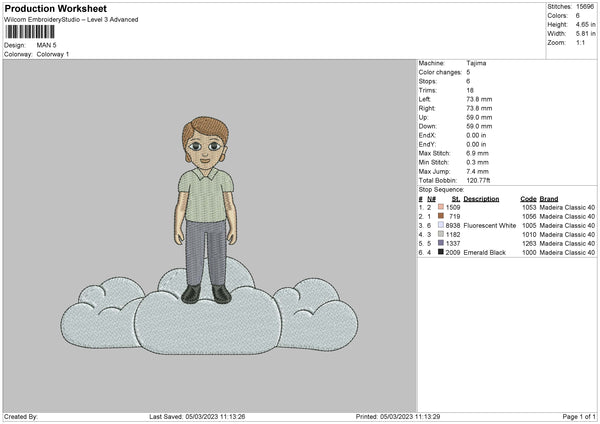This screenshot has width=600, height=424.
Task: Click the St. column header
Action: click(x=456, y=198)
